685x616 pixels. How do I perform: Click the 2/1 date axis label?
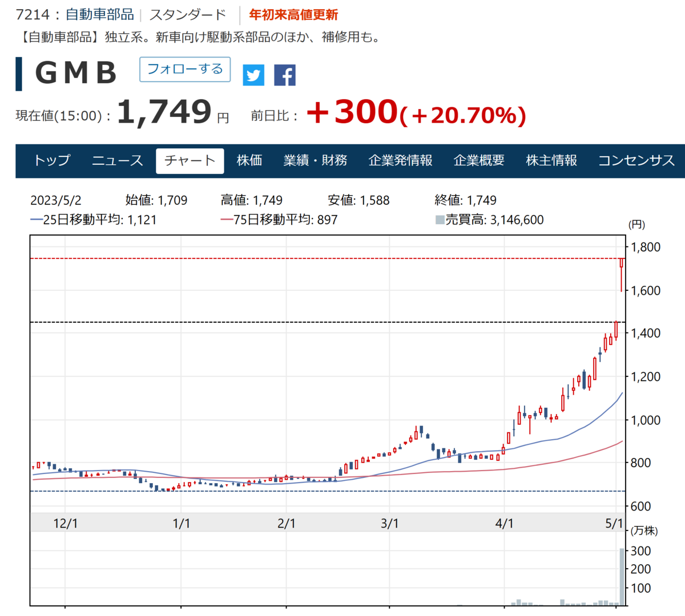[x=287, y=523]
